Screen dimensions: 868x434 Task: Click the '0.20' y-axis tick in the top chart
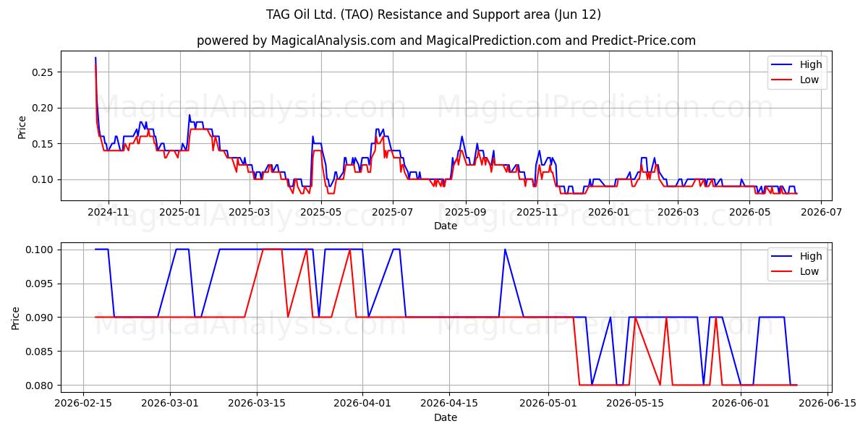point(43,108)
